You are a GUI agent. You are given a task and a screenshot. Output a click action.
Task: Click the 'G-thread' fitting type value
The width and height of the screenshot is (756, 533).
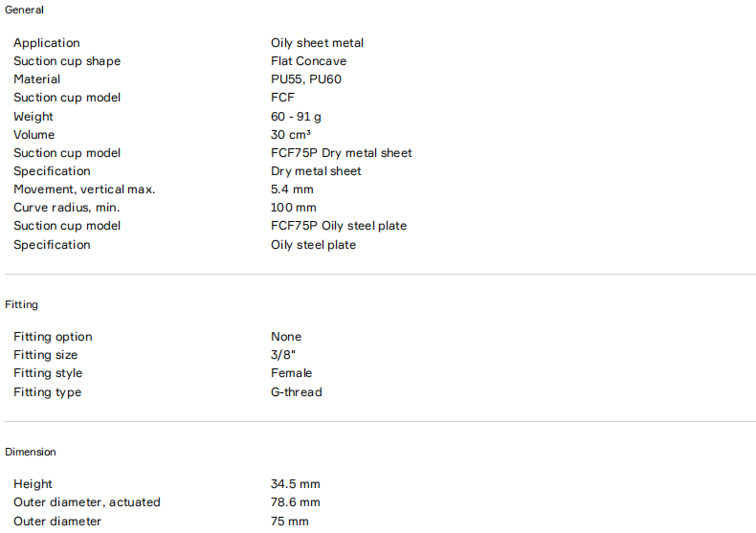pyautogui.click(x=296, y=392)
